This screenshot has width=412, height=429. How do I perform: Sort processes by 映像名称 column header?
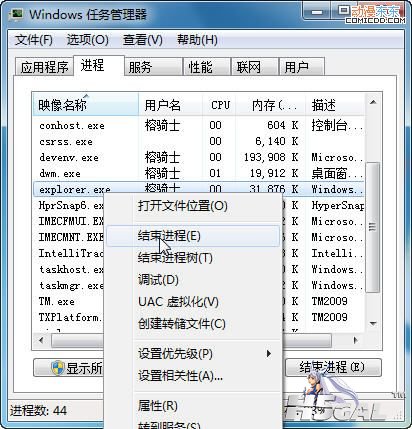(x=85, y=105)
